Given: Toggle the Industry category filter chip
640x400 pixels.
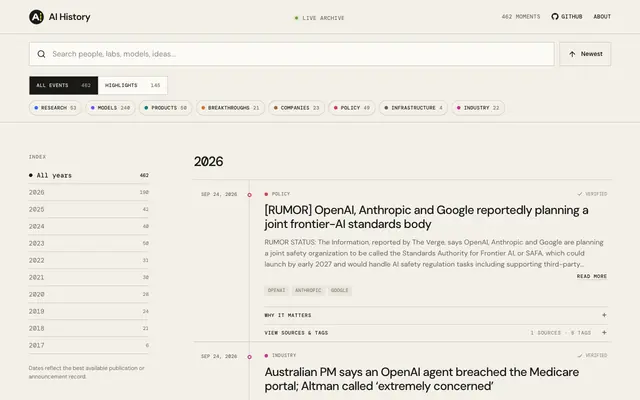Looking at the screenshot, I should (x=478, y=108).
